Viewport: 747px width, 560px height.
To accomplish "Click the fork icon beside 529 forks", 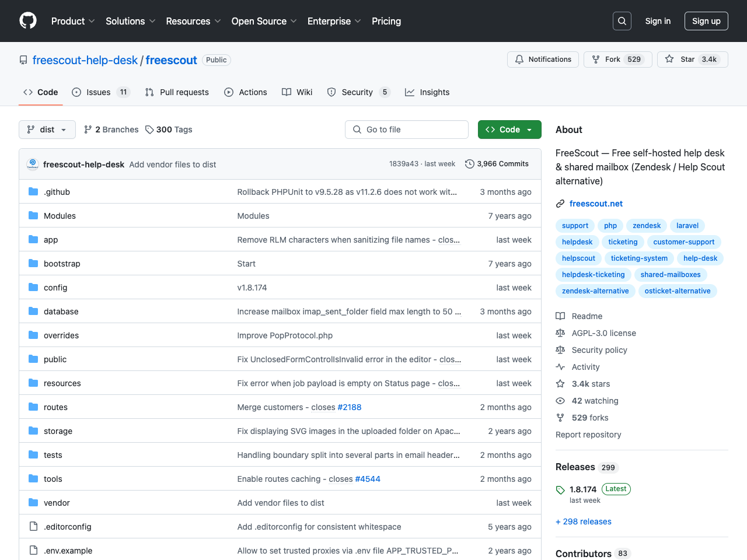I will click(560, 418).
